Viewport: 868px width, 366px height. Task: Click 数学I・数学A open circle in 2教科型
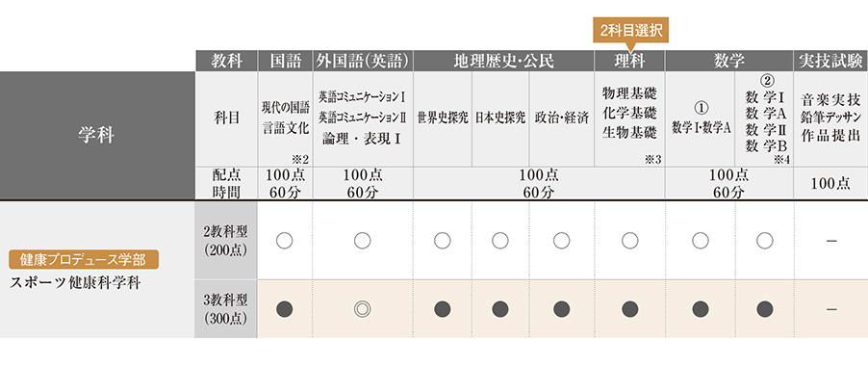[701, 241]
